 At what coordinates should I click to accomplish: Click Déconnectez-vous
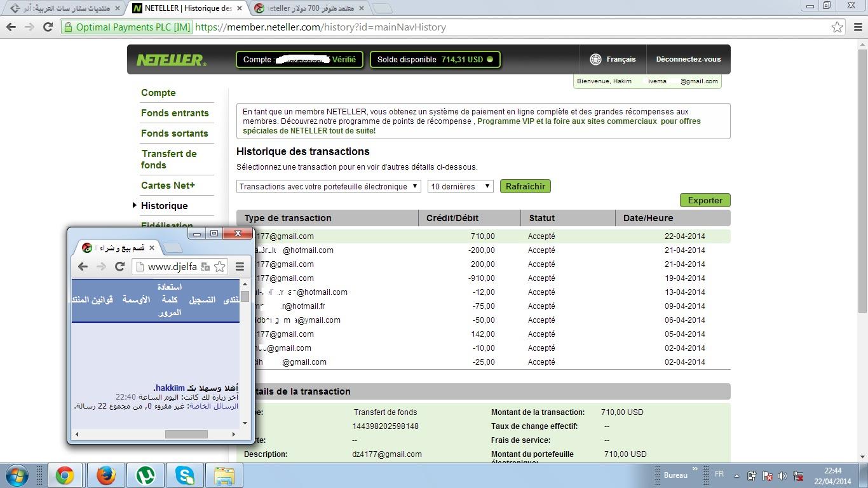click(x=688, y=59)
